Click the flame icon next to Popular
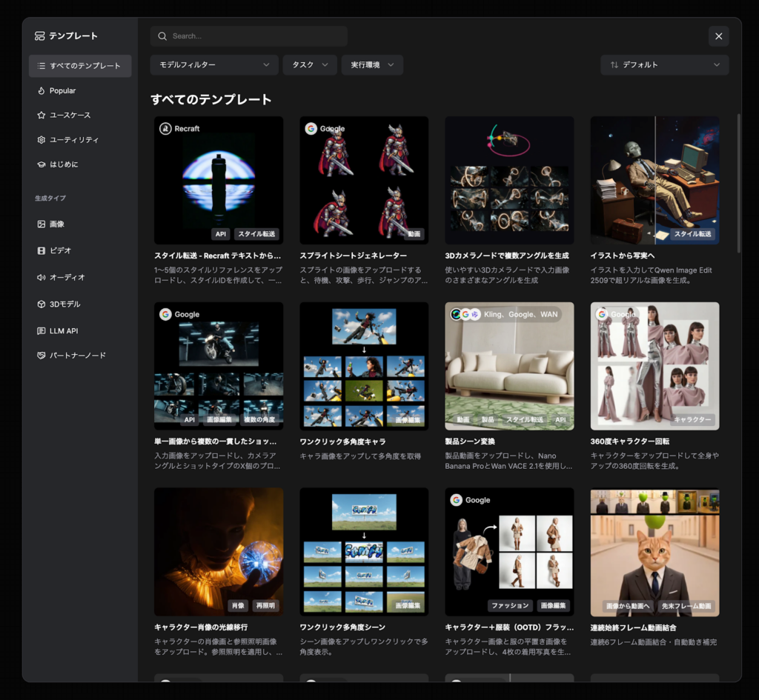 click(x=42, y=90)
